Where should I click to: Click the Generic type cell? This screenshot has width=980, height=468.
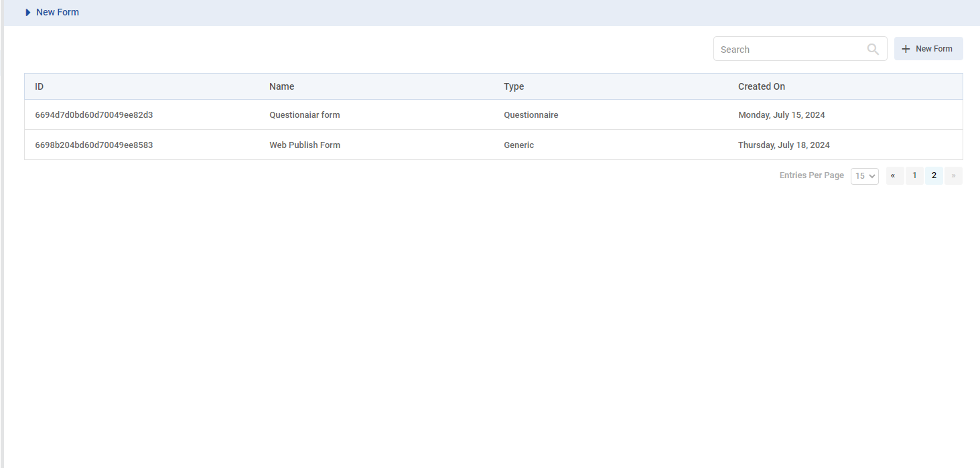(518, 145)
